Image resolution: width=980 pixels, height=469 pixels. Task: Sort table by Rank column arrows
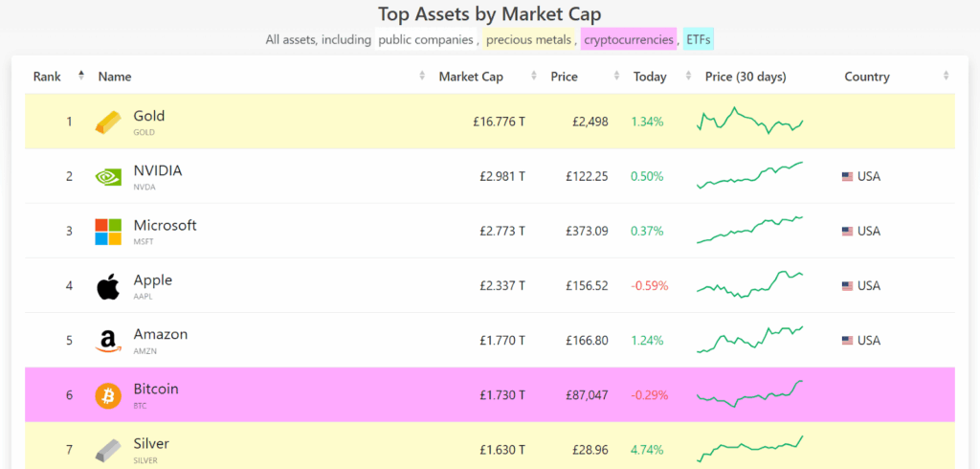(x=80, y=76)
